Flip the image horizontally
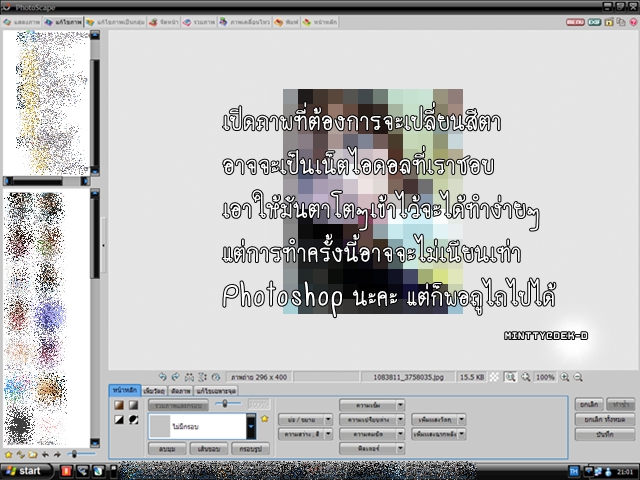 [x=189, y=377]
